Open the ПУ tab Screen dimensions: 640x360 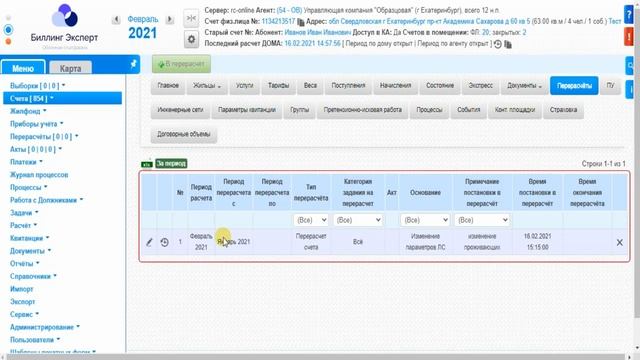click(x=610, y=86)
